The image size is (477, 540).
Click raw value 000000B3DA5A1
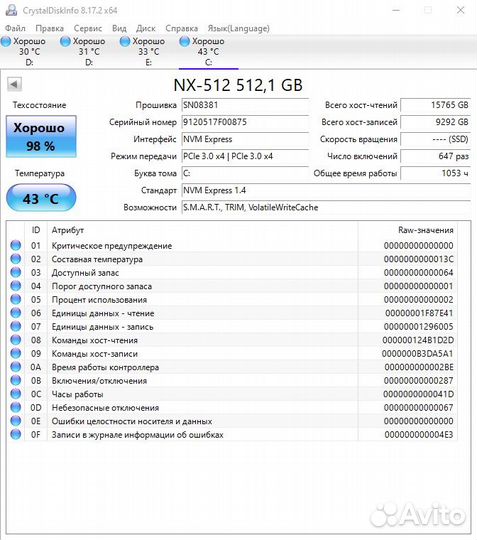pos(417,354)
